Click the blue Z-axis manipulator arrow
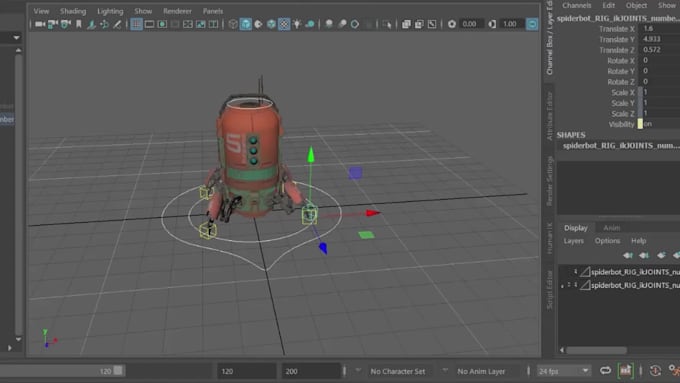 [x=323, y=248]
